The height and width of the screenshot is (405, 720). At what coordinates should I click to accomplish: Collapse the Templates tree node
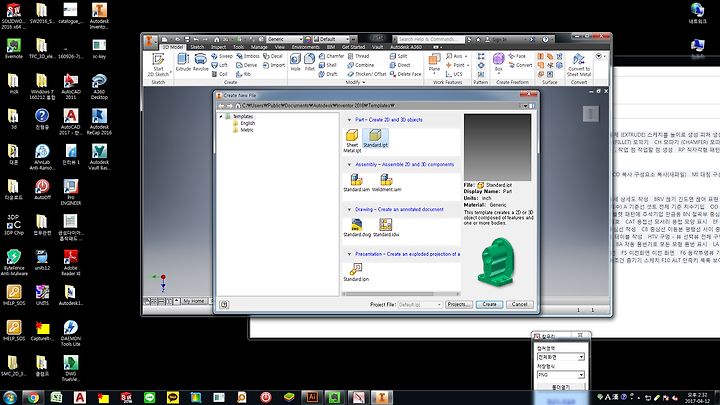coord(221,117)
